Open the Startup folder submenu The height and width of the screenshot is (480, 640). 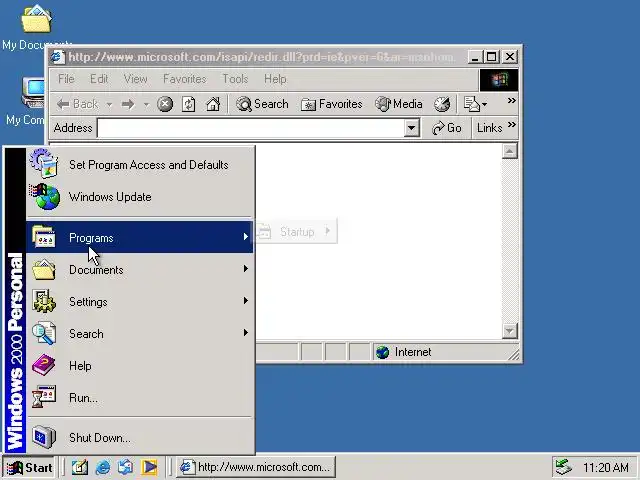pyautogui.click(x=296, y=231)
